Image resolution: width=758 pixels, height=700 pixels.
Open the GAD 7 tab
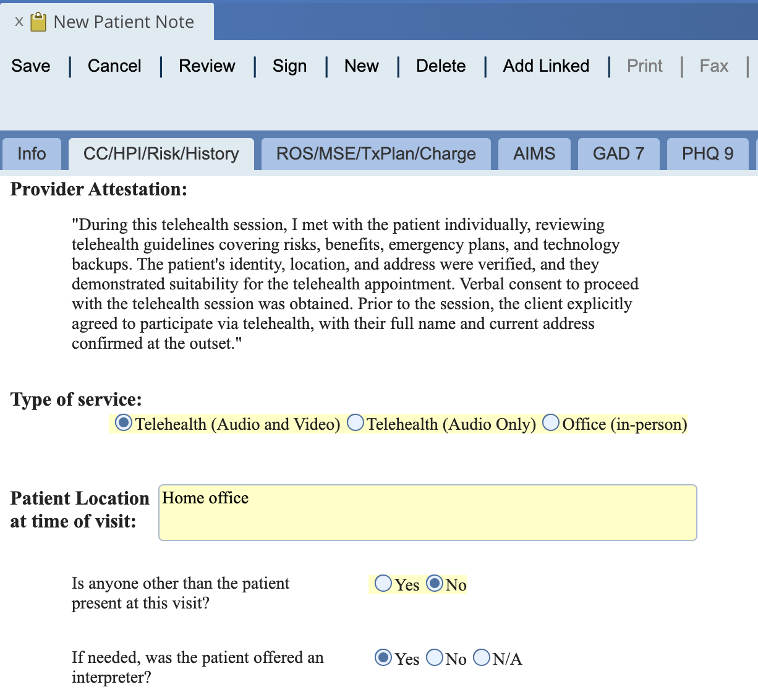click(618, 153)
